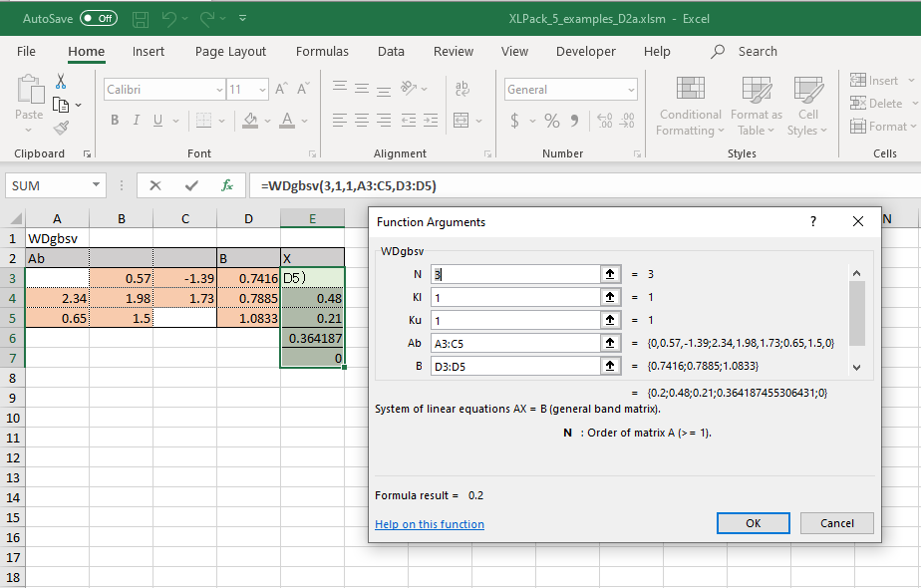
Task: Open the Calibri font name dropdown
Action: pos(219,90)
